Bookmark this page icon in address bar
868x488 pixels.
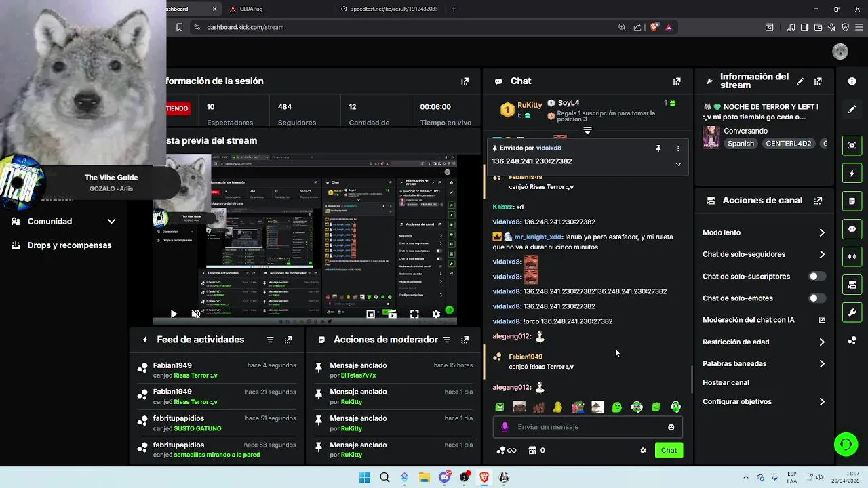coord(179,27)
